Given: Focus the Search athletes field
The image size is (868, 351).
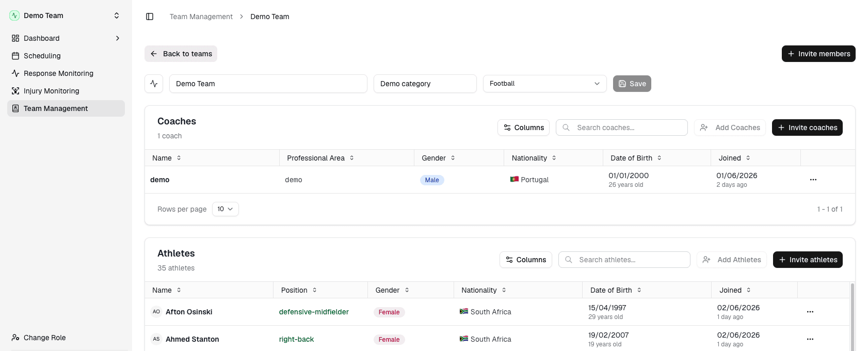Looking at the screenshot, I should [x=624, y=260].
